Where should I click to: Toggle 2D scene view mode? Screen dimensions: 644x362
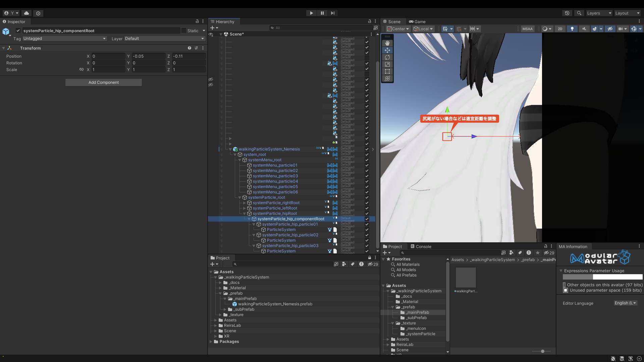(560, 29)
